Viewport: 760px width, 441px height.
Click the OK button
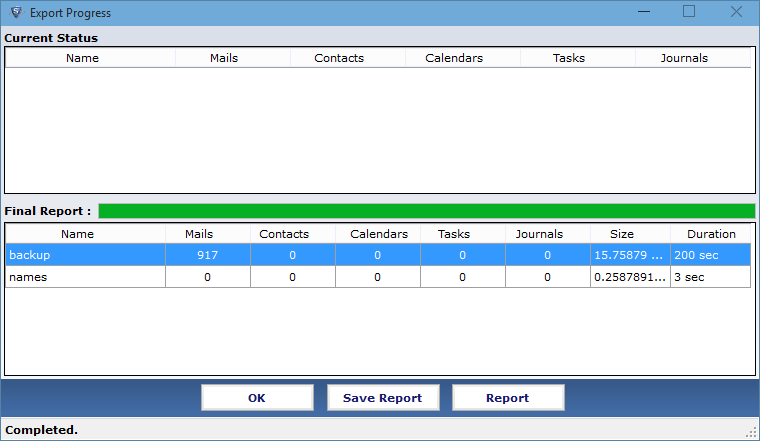257,398
